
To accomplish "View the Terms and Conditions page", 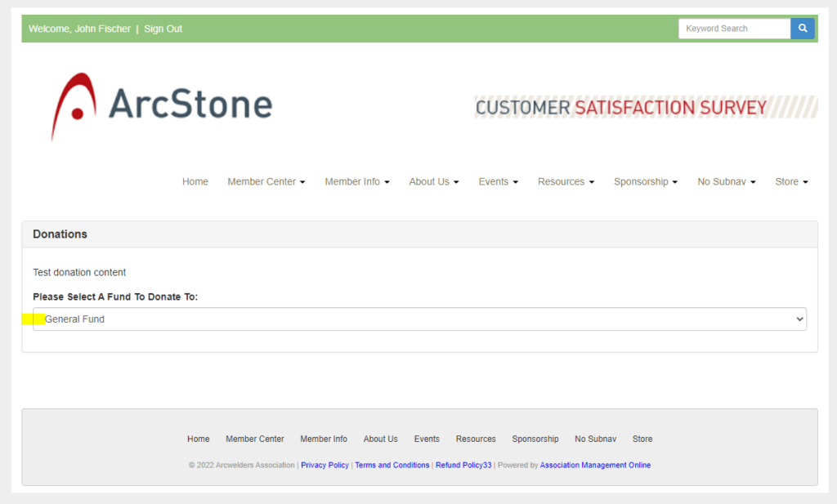I will click(x=392, y=466).
